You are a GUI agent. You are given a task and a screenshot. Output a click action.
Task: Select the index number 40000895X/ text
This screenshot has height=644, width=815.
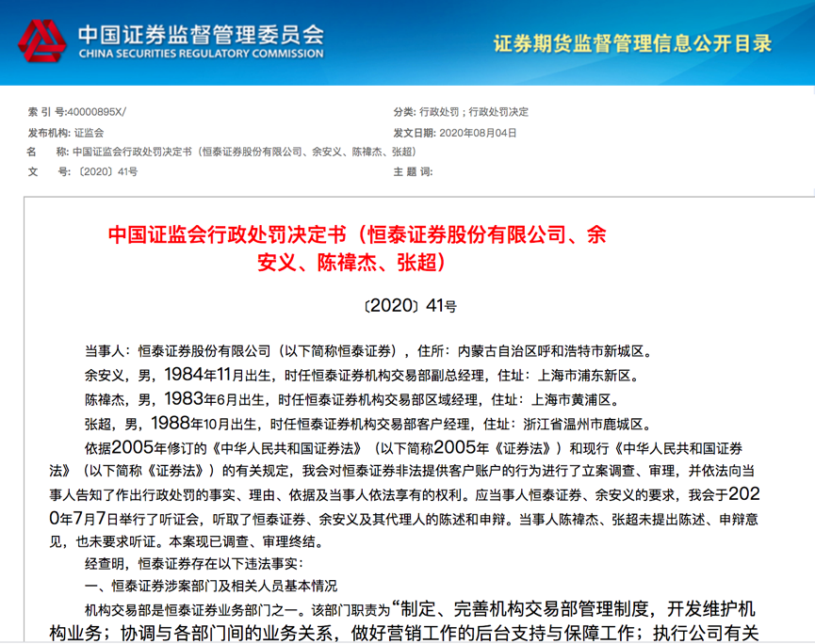(97, 112)
